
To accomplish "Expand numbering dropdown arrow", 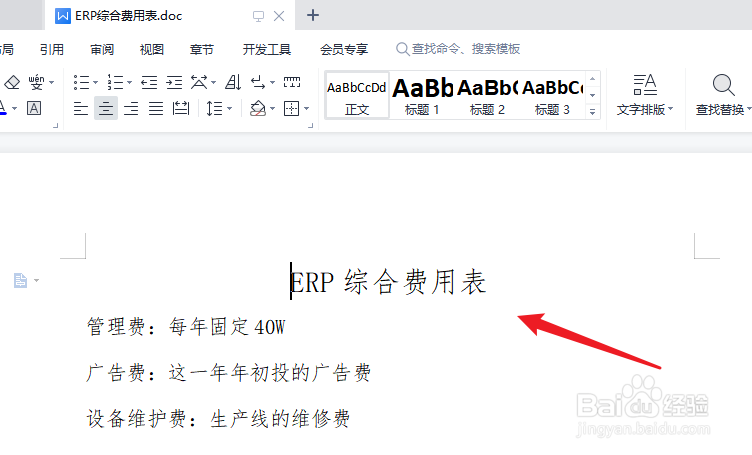I will tap(129, 82).
